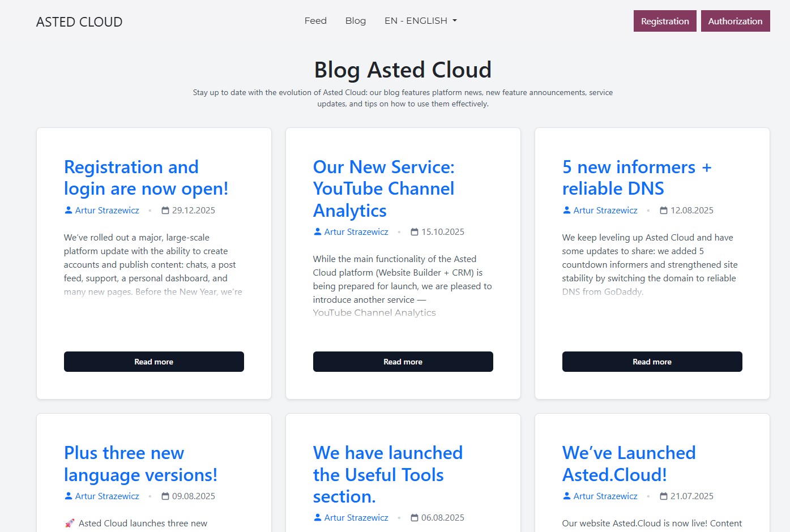790x532 pixels.
Task: Click calendar icon next to 15.10.2025
Action: 415,232
